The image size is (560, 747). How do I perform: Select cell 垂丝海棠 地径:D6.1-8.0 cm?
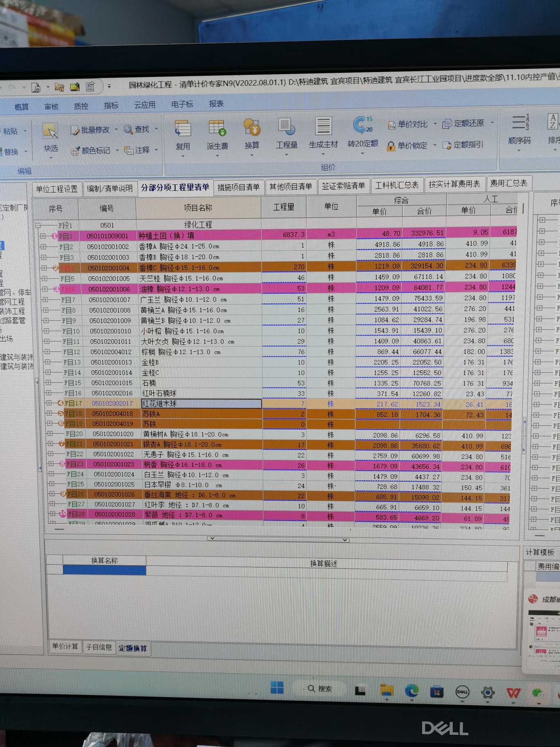click(x=203, y=495)
